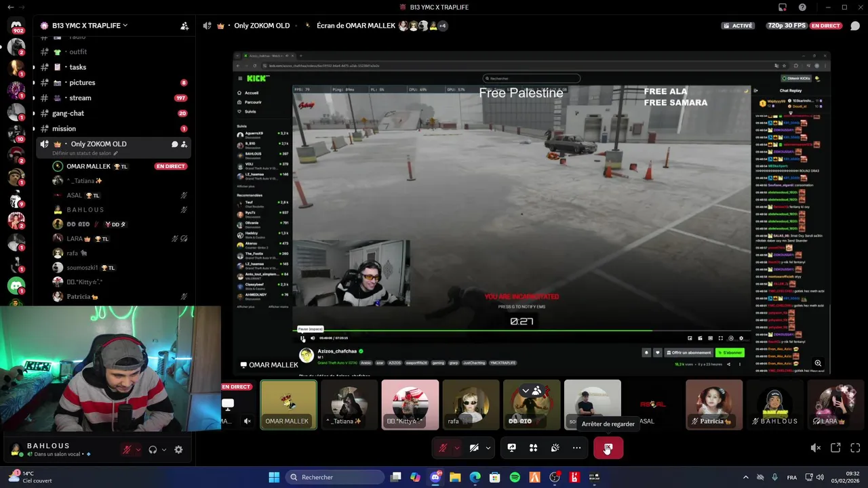
Task: Click ASAL in voice member list
Action: coord(74,195)
